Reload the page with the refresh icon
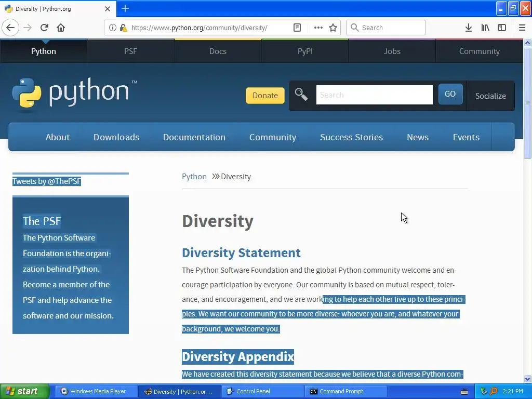 point(44,28)
